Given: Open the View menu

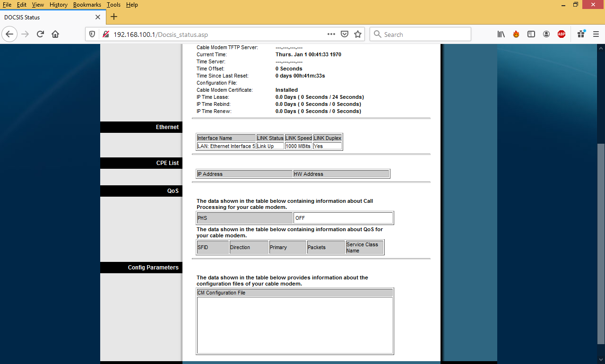Looking at the screenshot, I should tap(38, 5).
